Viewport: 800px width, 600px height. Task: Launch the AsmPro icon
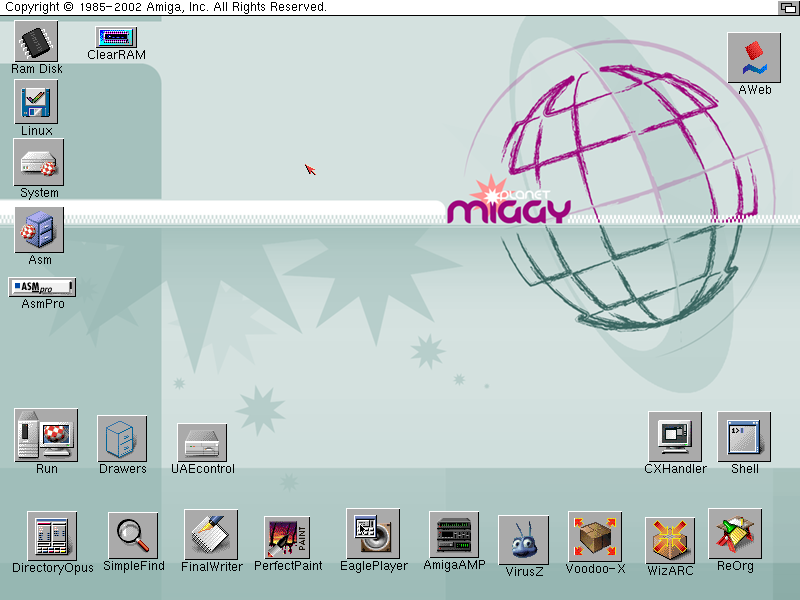[x=42, y=287]
